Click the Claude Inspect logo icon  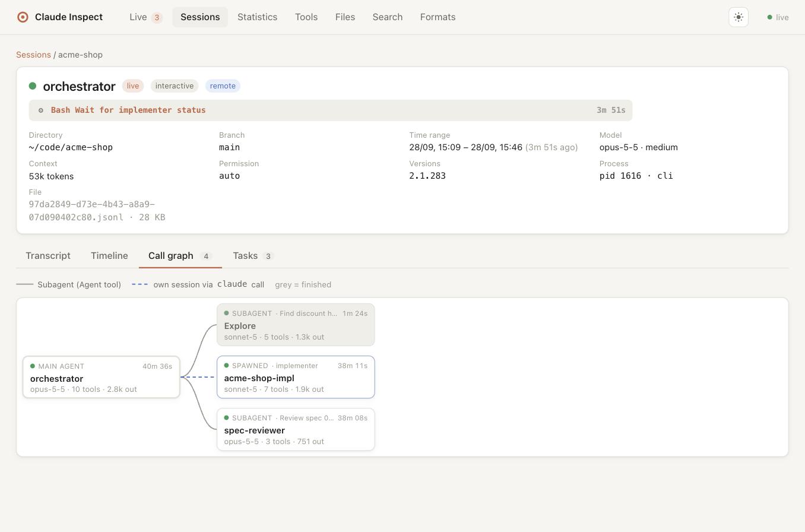pyautogui.click(x=23, y=17)
